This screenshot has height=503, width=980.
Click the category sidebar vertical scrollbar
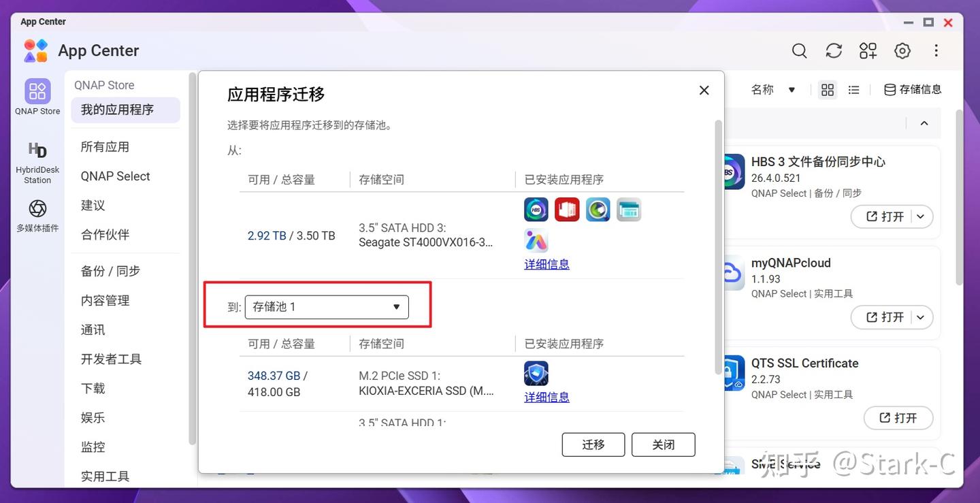pos(193,259)
